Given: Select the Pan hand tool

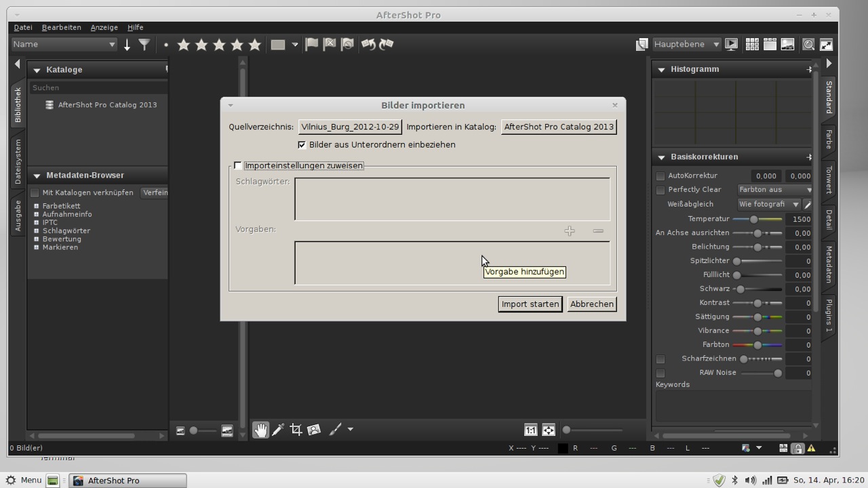Looking at the screenshot, I should 260,430.
